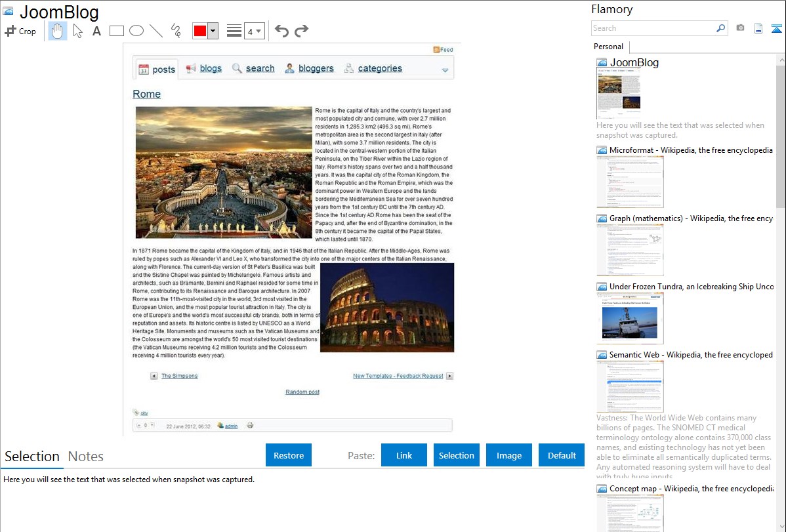Select Microformat - Wikipedia list title
This screenshot has width=786, height=532.
pos(691,150)
